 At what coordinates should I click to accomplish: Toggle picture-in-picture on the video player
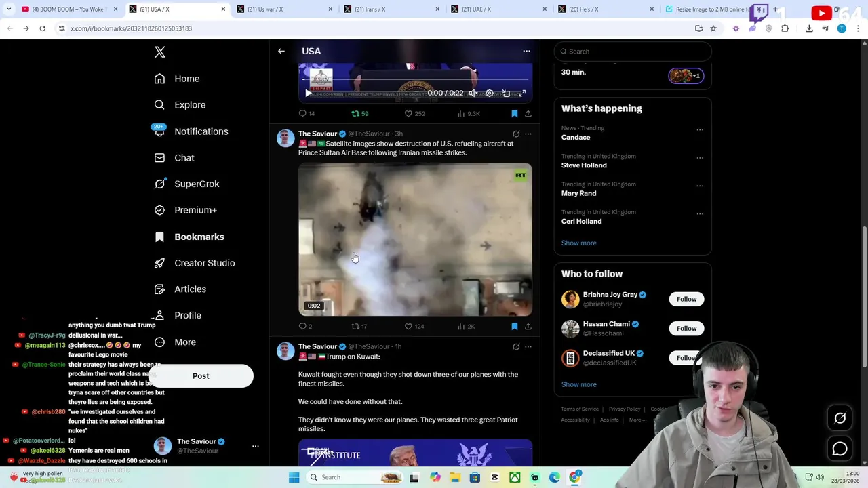coord(506,94)
